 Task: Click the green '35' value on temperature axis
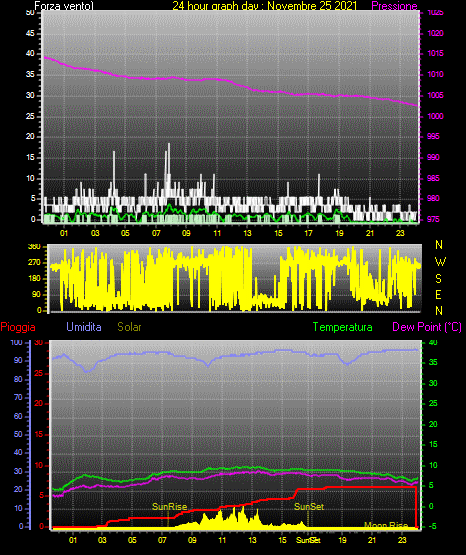coord(433,362)
